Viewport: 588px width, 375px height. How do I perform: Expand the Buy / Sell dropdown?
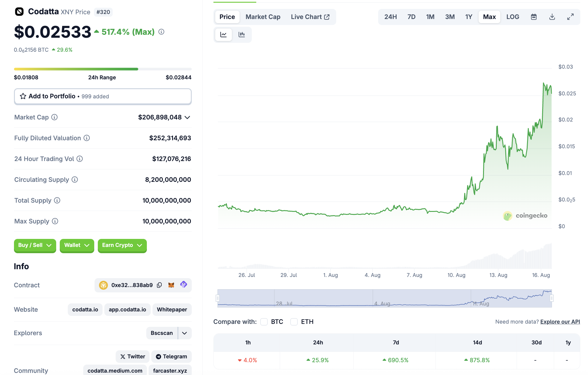[x=35, y=245]
